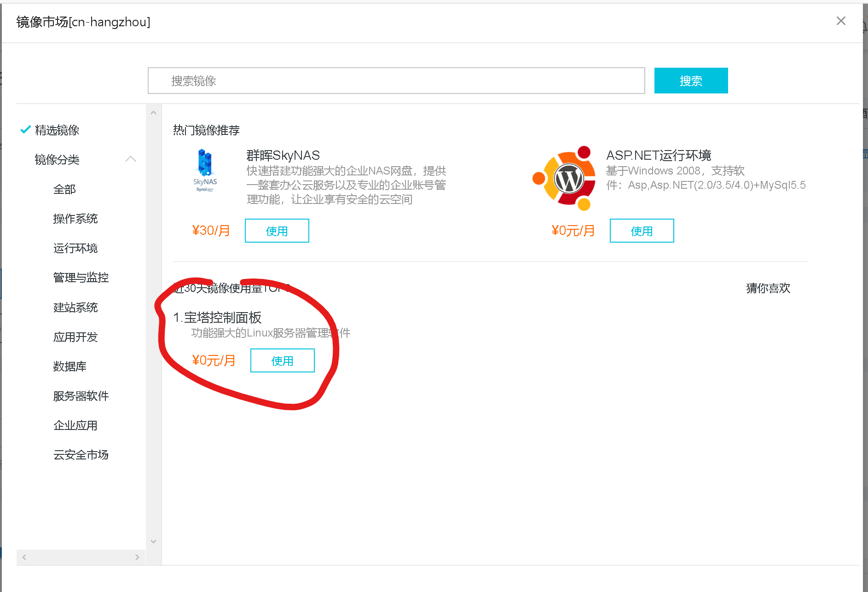The height and width of the screenshot is (592, 868).
Task: Select 云安全市场 category
Action: 81,455
